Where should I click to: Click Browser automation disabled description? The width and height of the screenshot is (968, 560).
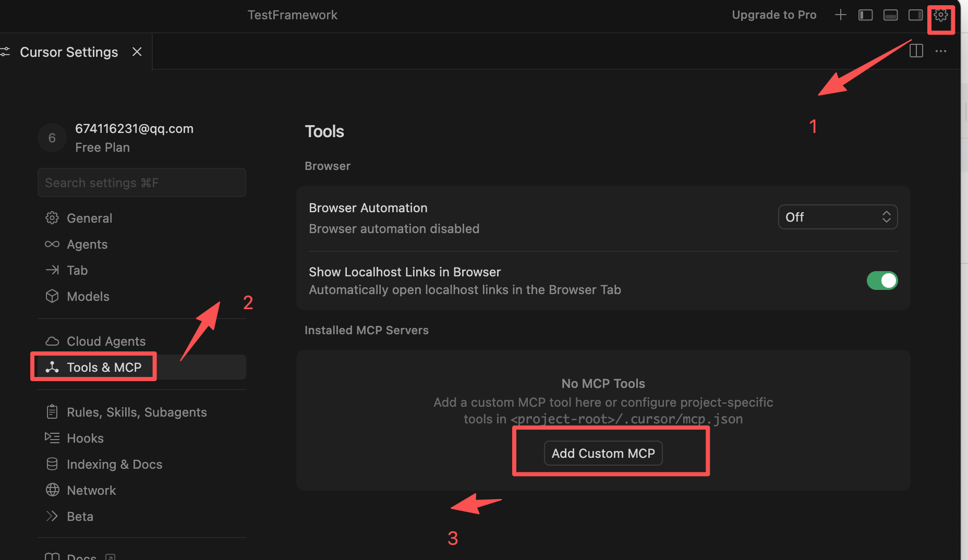coord(394,229)
